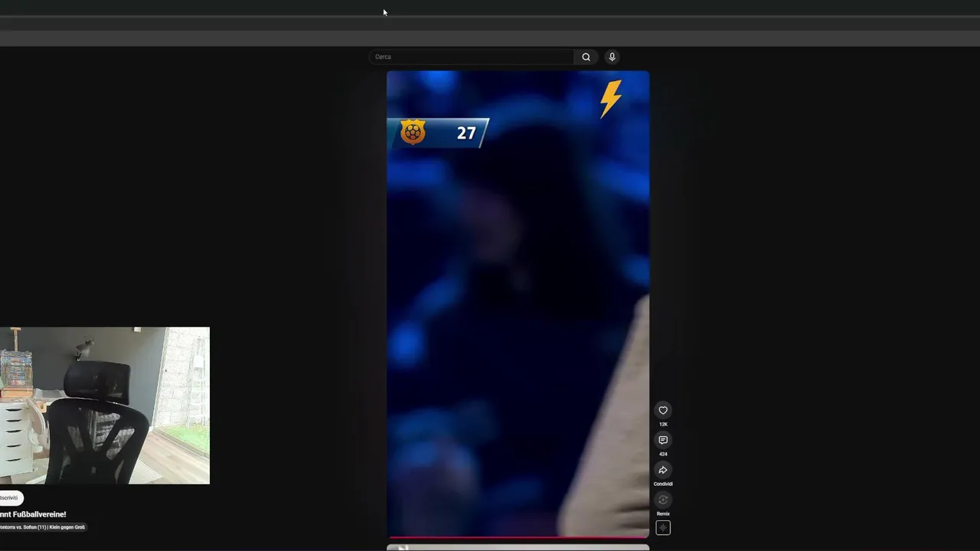Click inside the Cerca search field
This screenshot has height=551, width=980.
(x=472, y=57)
